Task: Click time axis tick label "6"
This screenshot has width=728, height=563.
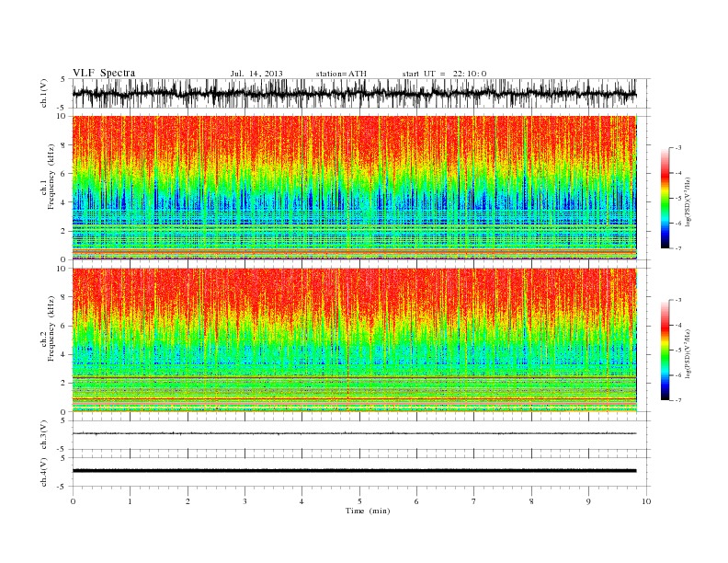Action: [x=416, y=501]
